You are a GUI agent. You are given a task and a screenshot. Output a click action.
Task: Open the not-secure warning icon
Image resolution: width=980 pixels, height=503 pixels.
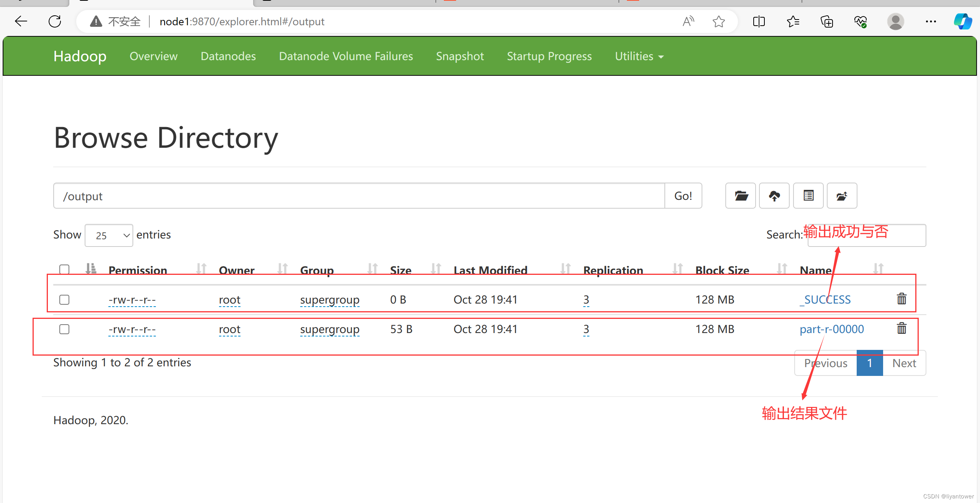coord(96,21)
